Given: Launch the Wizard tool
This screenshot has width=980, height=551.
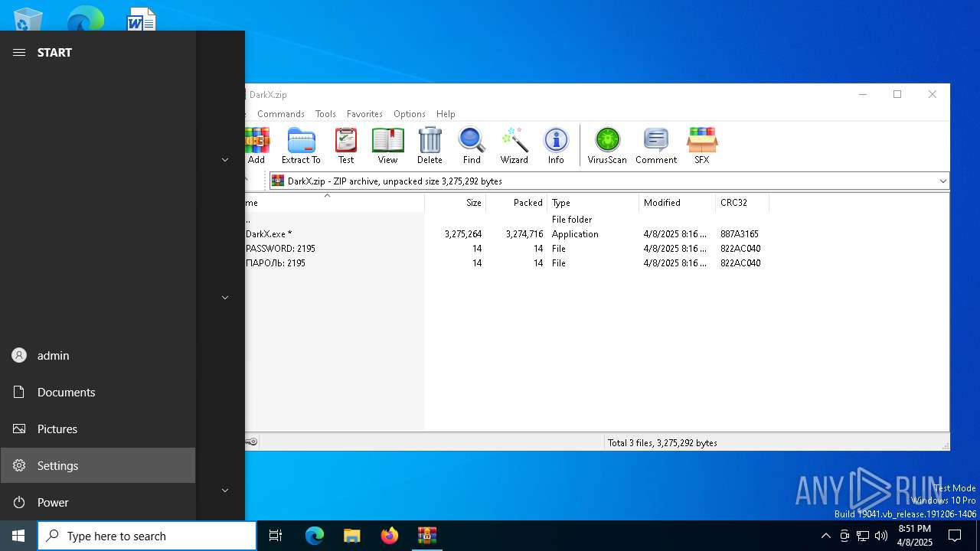Looking at the screenshot, I should click(x=514, y=145).
